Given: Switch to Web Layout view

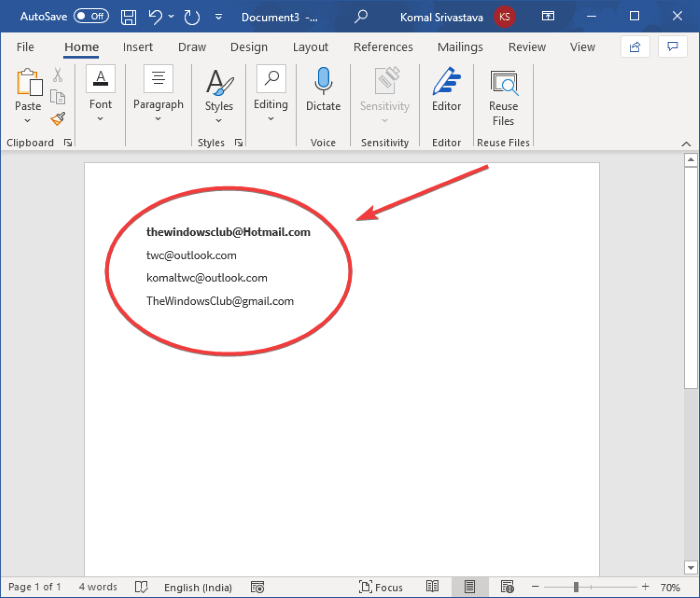Looking at the screenshot, I should (x=507, y=586).
